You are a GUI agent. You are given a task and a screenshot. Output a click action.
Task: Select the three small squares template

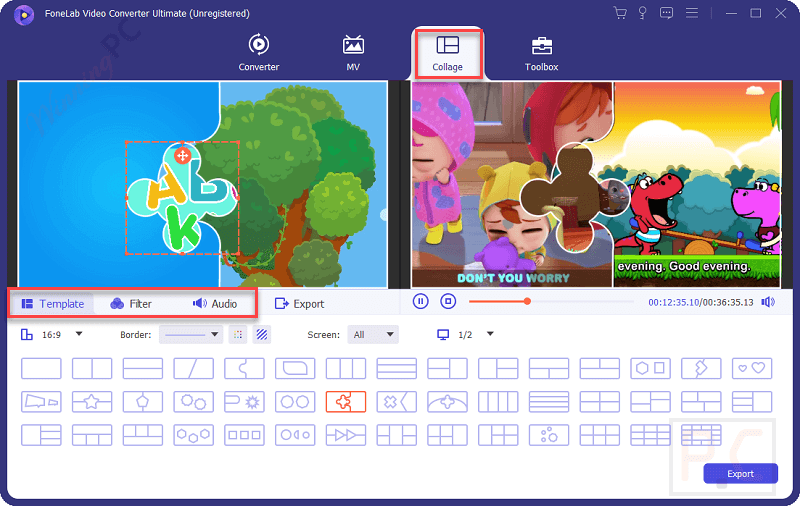coord(244,436)
